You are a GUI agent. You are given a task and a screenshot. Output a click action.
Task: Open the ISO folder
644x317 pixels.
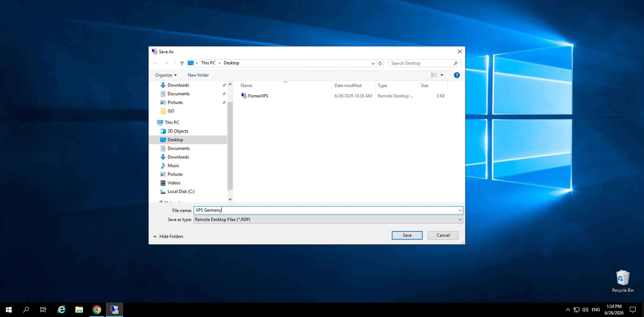click(x=171, y=111)
